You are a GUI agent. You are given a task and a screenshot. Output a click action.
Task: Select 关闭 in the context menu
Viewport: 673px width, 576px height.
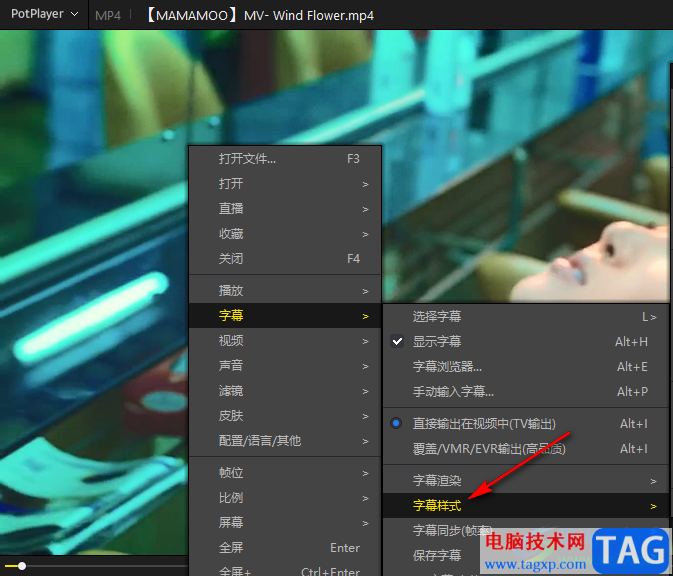(285, 259)
